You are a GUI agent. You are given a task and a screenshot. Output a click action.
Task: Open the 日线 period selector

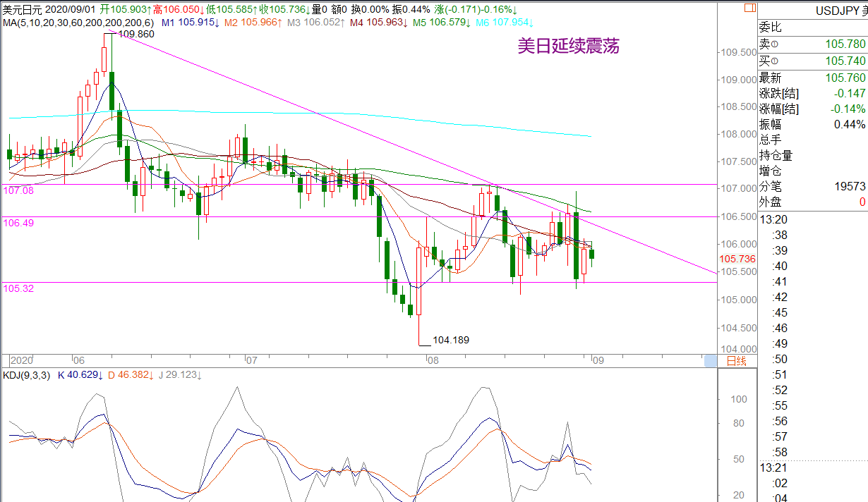737,361
